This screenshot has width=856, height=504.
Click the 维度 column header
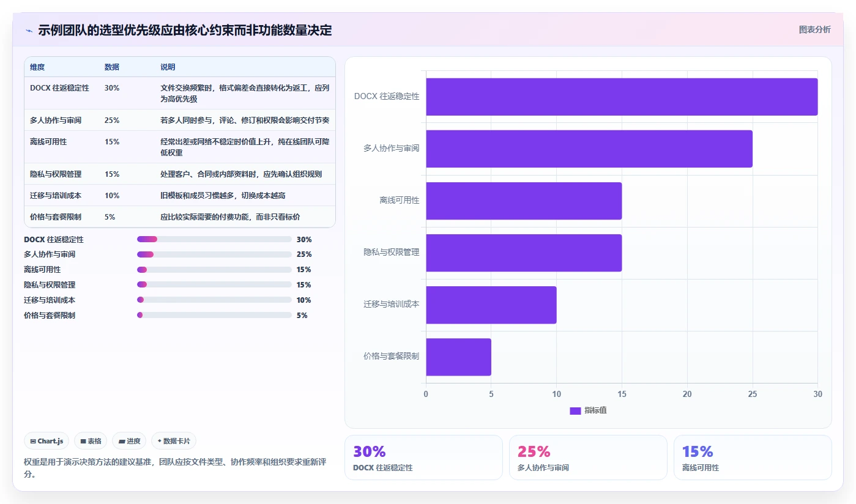[37, 67]
